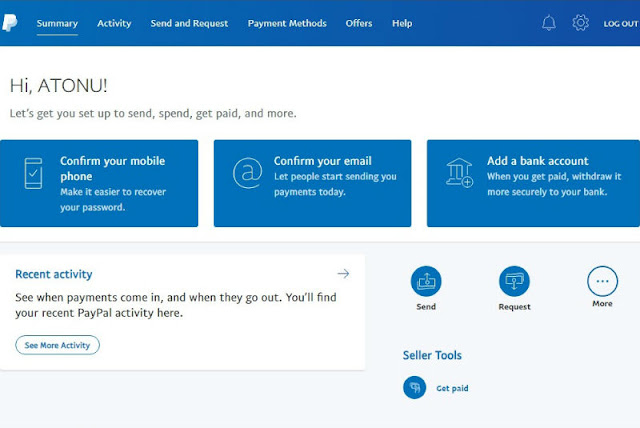Click the bank building plus icon

coord(460,173)
